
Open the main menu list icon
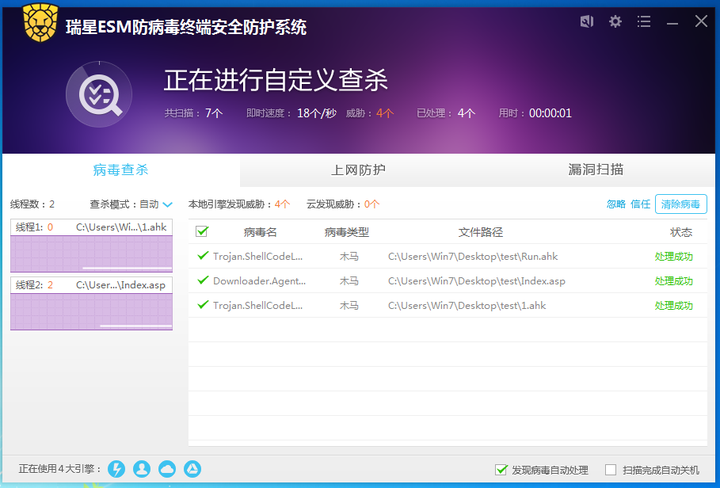pos(644,21)
